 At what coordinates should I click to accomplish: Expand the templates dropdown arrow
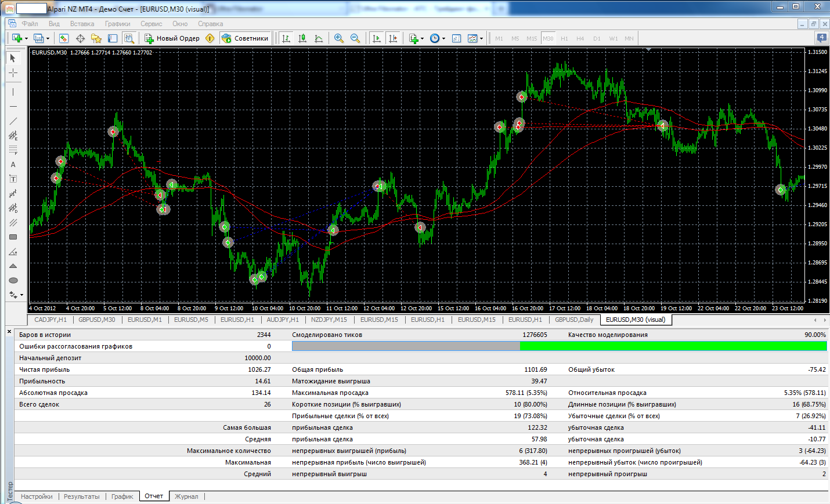(x=482, y=39)
